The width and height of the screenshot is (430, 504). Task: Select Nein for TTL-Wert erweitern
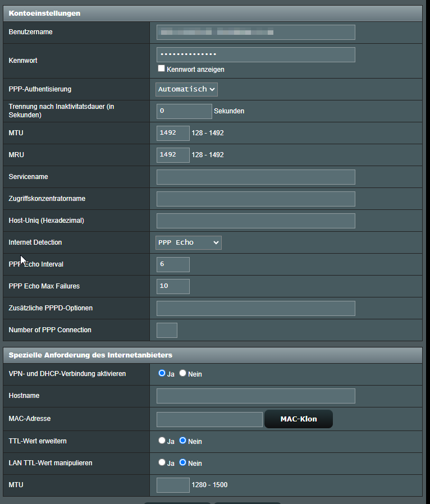(x=182, y=441)
